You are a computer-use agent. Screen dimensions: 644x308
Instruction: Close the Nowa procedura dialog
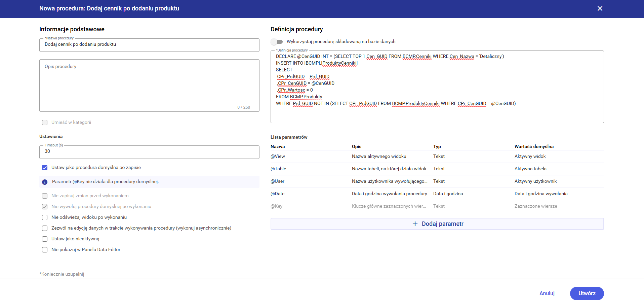pos(600,8)
